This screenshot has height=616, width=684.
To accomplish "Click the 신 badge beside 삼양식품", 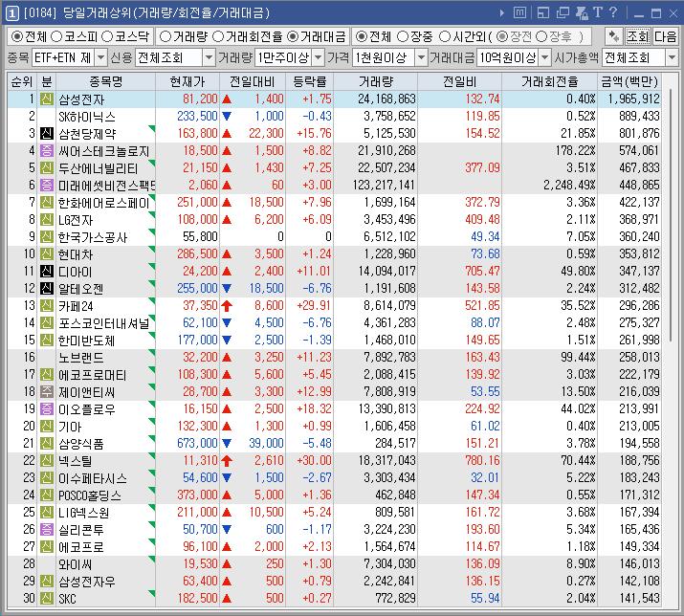I will 47,443.
